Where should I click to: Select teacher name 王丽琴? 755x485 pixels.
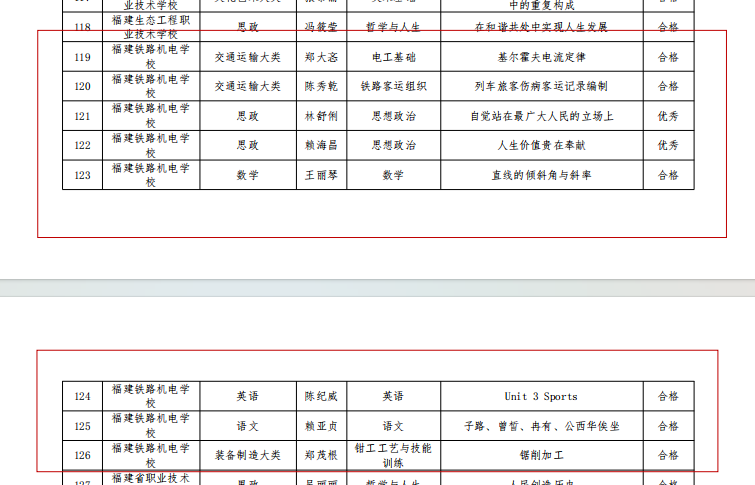click(x=321, y=175)
